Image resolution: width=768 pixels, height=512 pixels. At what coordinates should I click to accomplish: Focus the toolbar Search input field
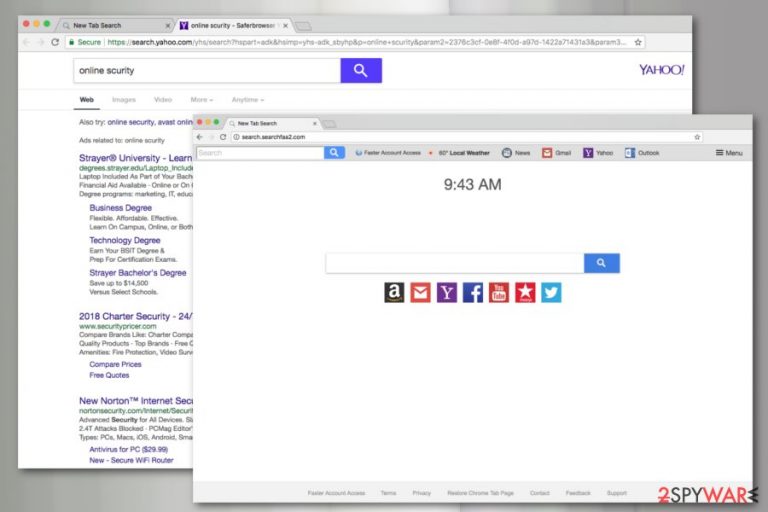point(260,153)
